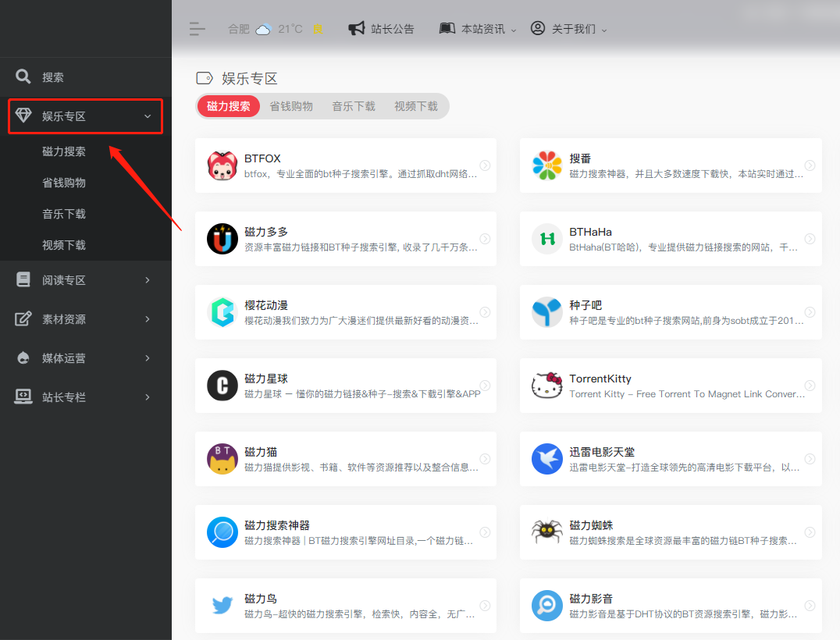The height and width of the screenshot is (640, 840).
Task: Expand the 媒体运营 sidebar chevron
Action: 148,357
